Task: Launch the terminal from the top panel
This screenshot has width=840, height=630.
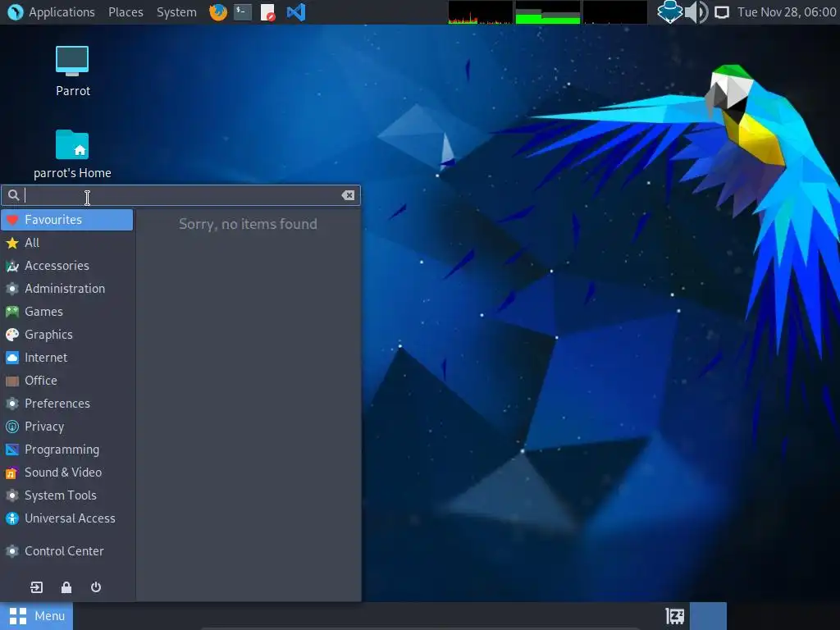Action: tap(243, 11)
